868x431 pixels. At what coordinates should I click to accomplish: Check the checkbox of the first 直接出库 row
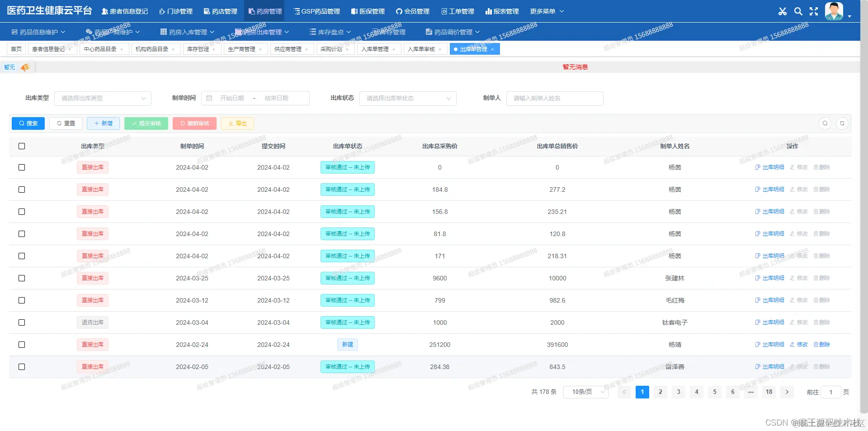pyautogui.click(x=22, y=167)
